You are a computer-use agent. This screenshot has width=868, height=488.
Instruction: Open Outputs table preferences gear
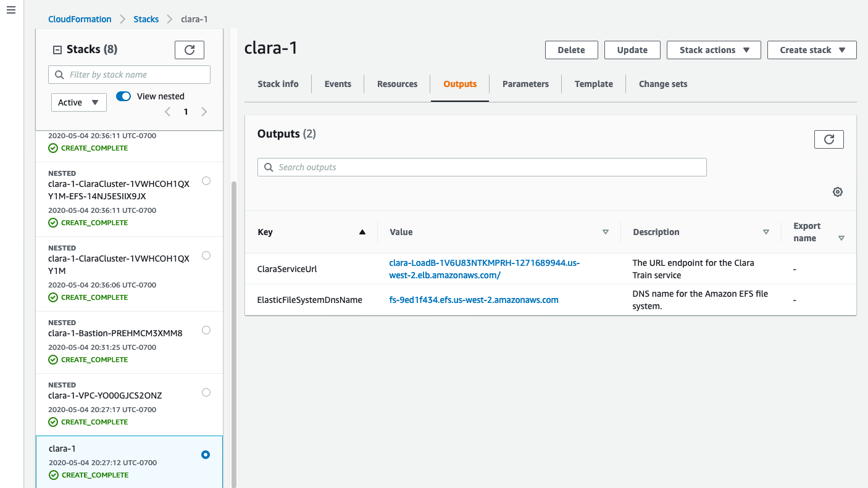click(x=838, y=192)
